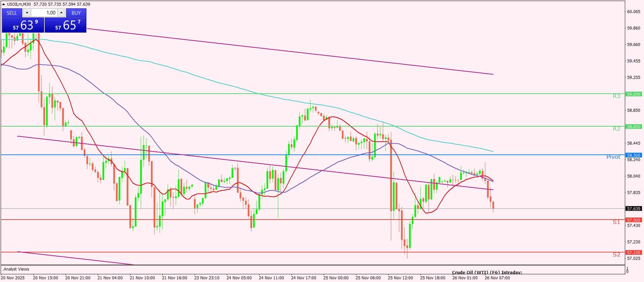Click the buy price tile 57.65

66,25
